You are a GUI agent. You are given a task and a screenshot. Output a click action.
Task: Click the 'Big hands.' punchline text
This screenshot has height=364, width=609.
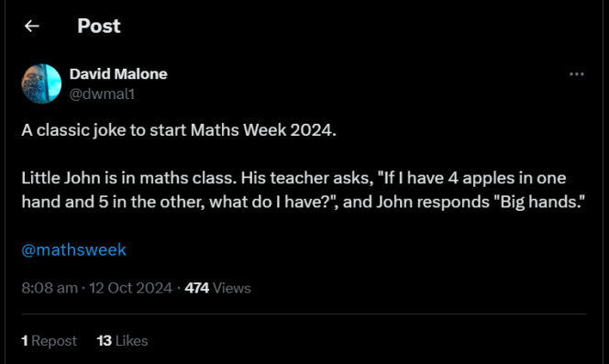tap(542, 202)
